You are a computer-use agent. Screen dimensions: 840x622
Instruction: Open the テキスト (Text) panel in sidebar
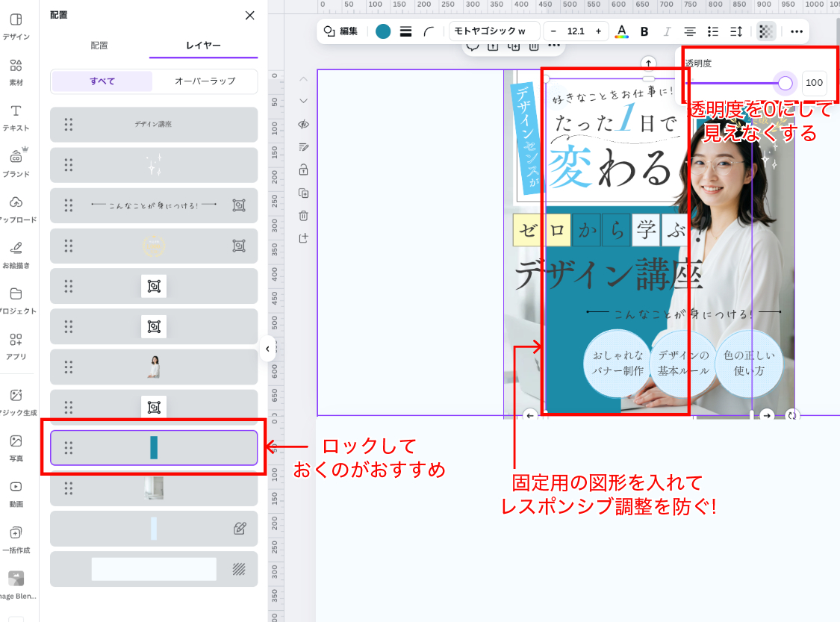tap(19, 113)
